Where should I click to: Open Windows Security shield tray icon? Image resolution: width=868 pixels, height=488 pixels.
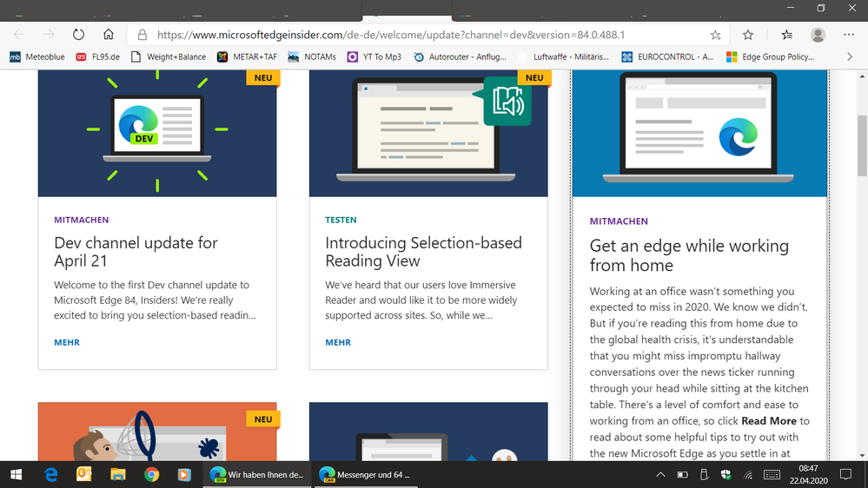[726, 475]
